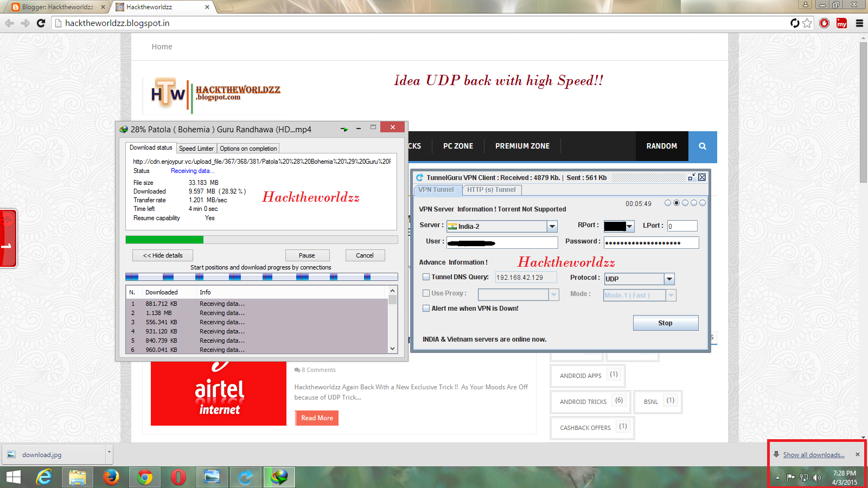The width and height of the screenshot is (868, 488).
Task: Reload the page with refresh icon
Action: click(x=41, y=23)
